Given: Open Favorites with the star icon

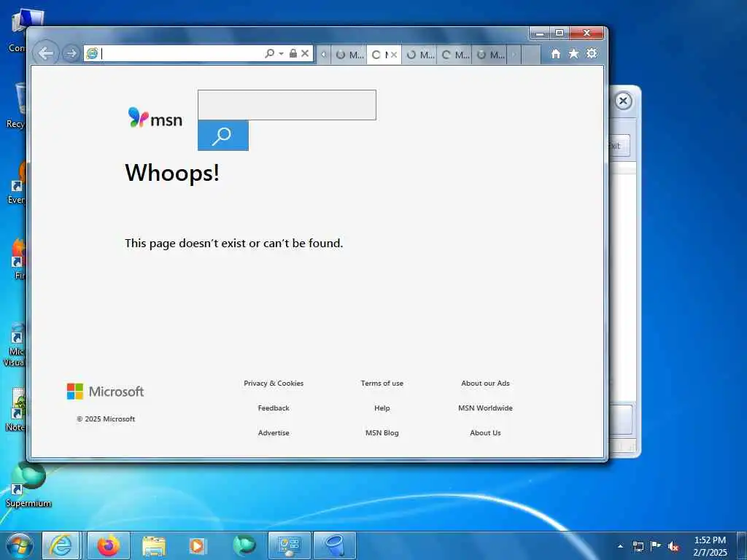Looking at the screenshot, I should pos(573,53).
